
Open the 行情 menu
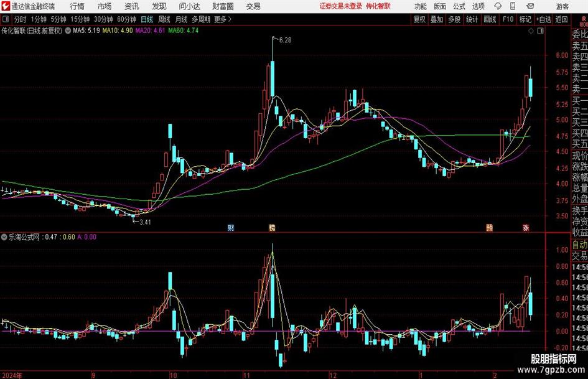tap(77, 6)
